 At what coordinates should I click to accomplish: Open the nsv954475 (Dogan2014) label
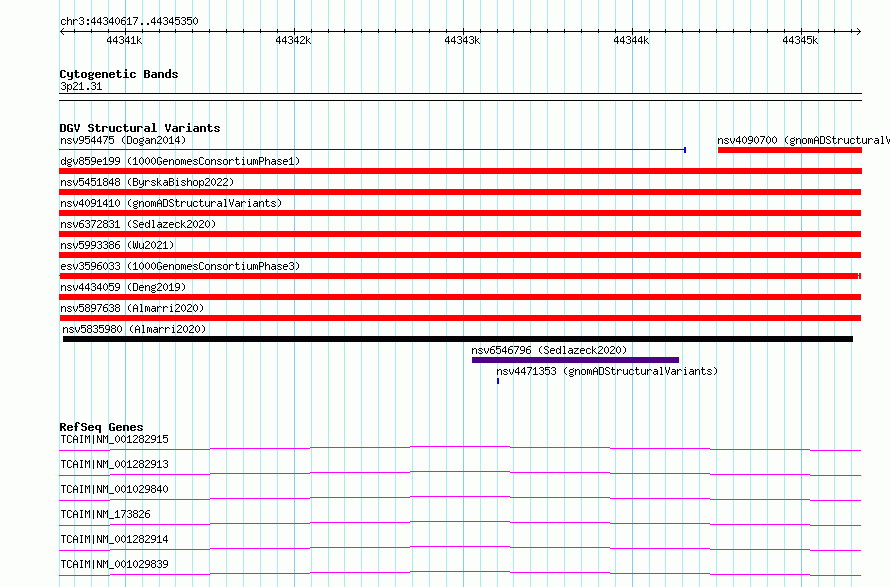(x=123, y=140)
